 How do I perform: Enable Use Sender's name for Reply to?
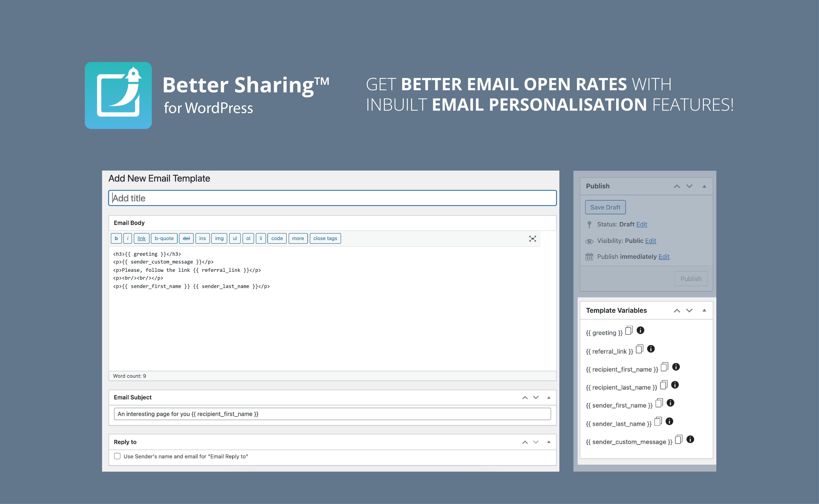tap(117, 456)
